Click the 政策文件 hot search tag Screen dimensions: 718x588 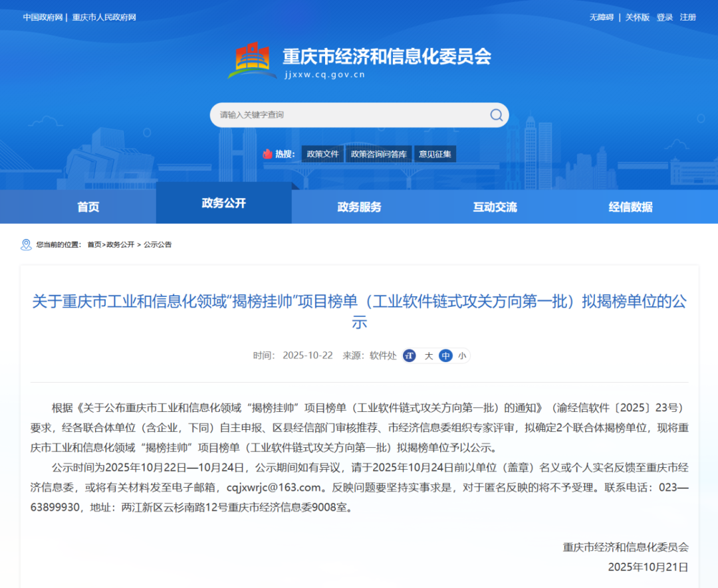(x=322, y=154)
